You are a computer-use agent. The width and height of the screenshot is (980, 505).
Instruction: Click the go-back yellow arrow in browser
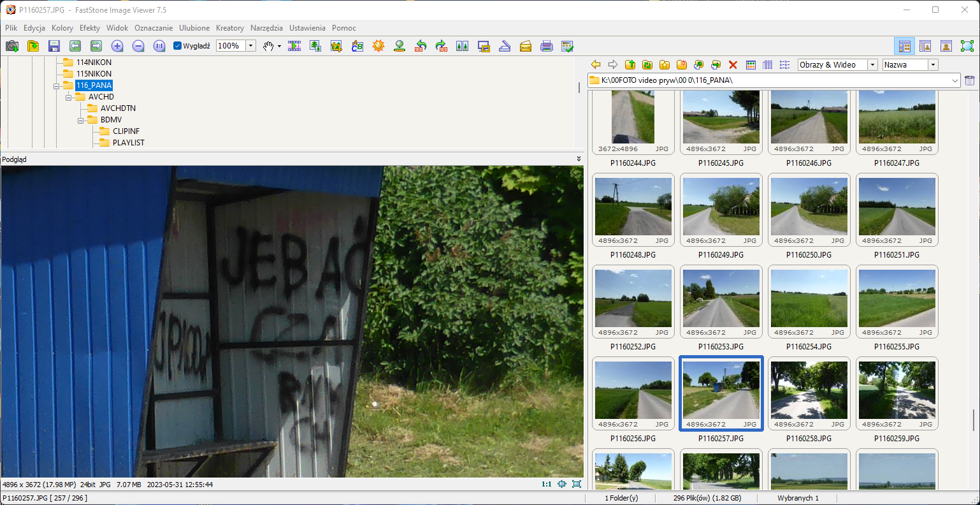click(x=596, y=65)
